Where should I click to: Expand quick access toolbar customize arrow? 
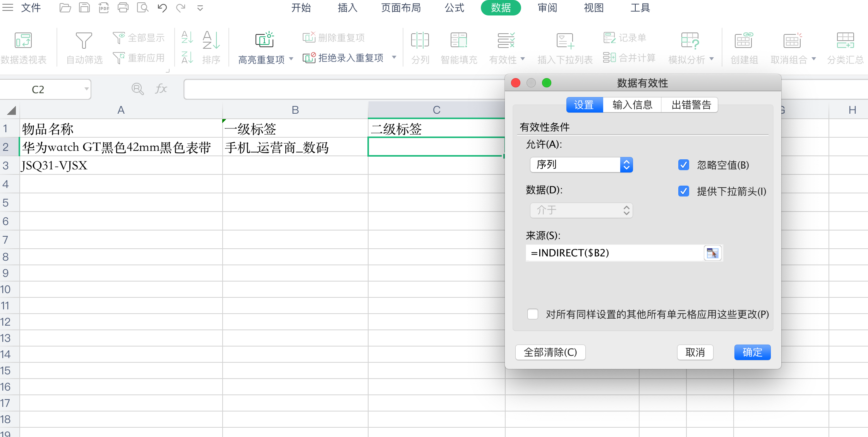pyautogui.click(x=200, y=8)
